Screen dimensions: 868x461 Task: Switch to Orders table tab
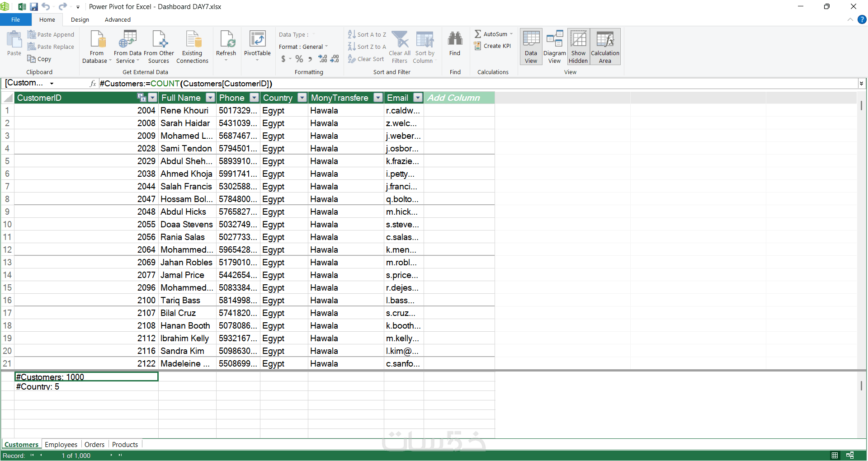tap(94, 445)
